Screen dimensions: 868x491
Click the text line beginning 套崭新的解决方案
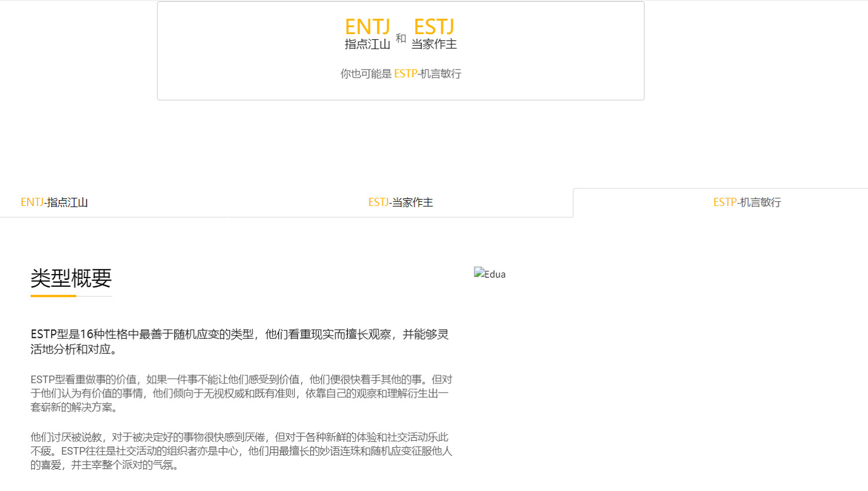click(x=74, y=407)
